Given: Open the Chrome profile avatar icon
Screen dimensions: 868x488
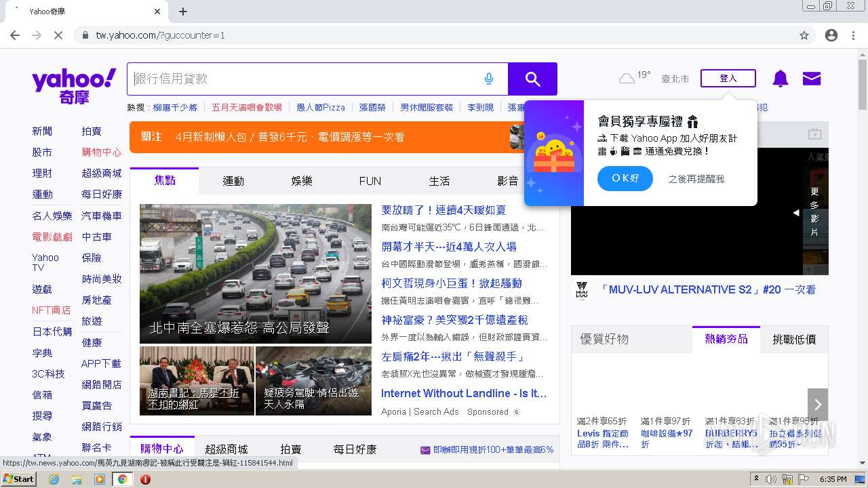Looking at the screenshot, I should (x=831, y=35).
